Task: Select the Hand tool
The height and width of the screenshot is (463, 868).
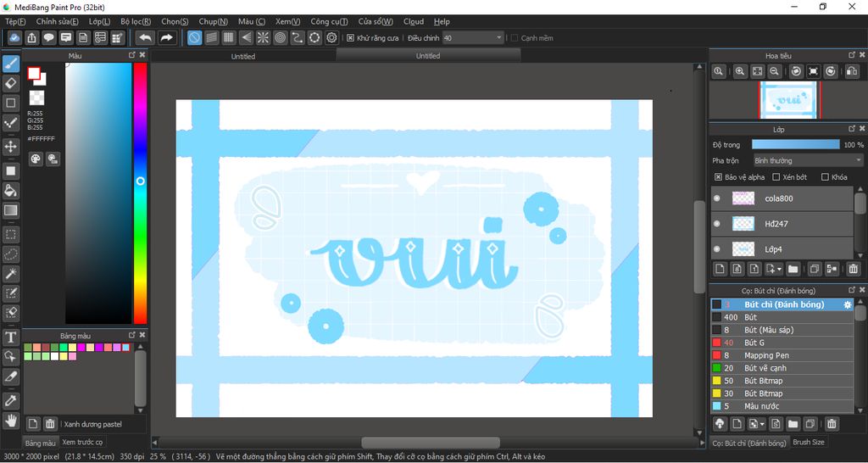Action: tap(11, 420)
